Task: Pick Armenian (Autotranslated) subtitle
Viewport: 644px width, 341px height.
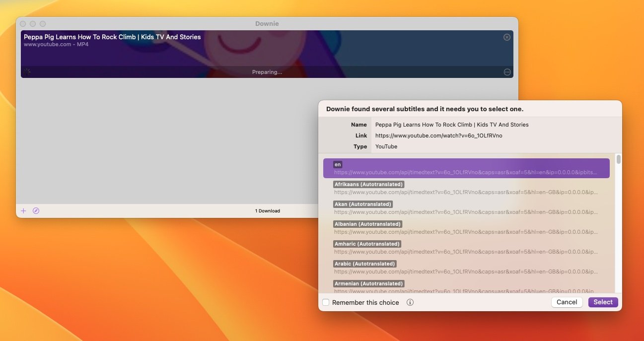Action: point(466,286)
